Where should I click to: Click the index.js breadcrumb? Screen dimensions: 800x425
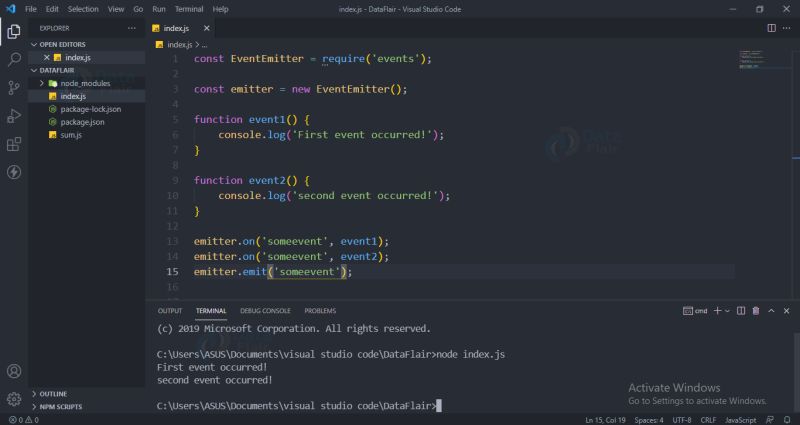pos(179,44)
